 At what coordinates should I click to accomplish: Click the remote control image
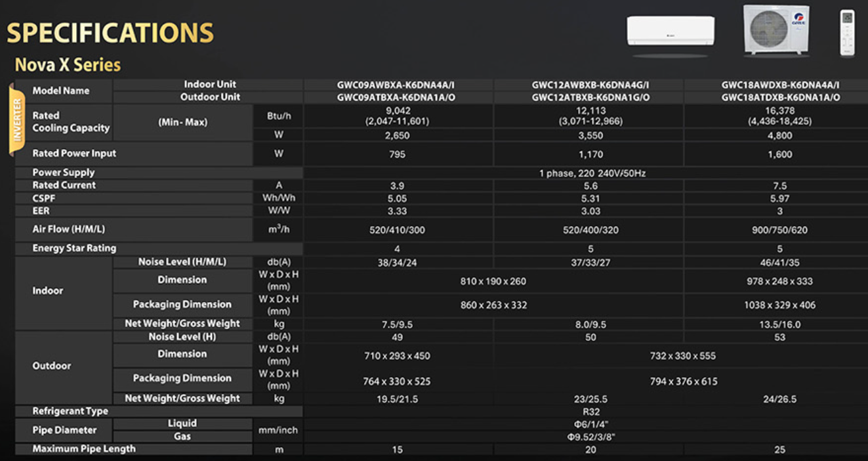click(848, 32)
